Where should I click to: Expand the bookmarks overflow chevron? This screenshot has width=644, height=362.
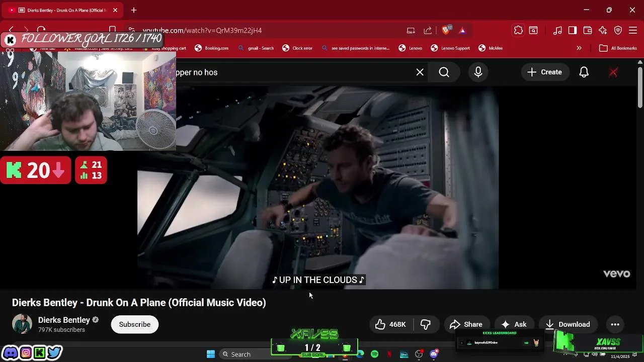tap(579, 48)
